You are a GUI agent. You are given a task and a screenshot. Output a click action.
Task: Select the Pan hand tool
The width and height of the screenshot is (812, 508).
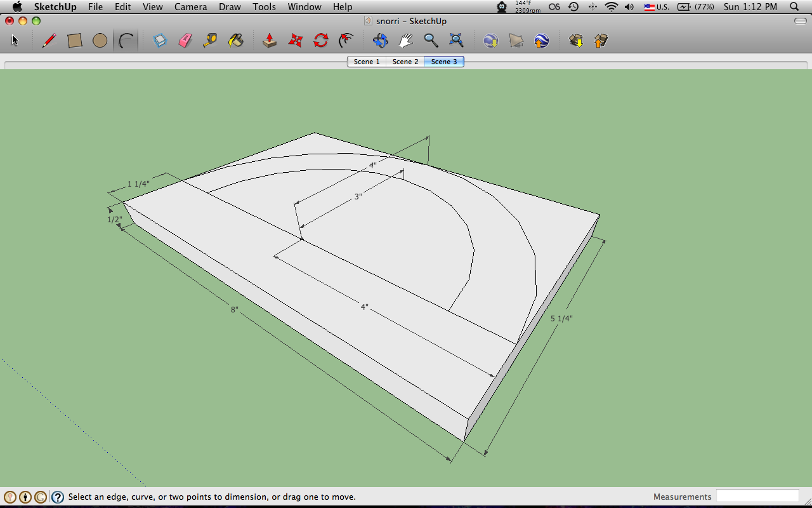point(405,41)
